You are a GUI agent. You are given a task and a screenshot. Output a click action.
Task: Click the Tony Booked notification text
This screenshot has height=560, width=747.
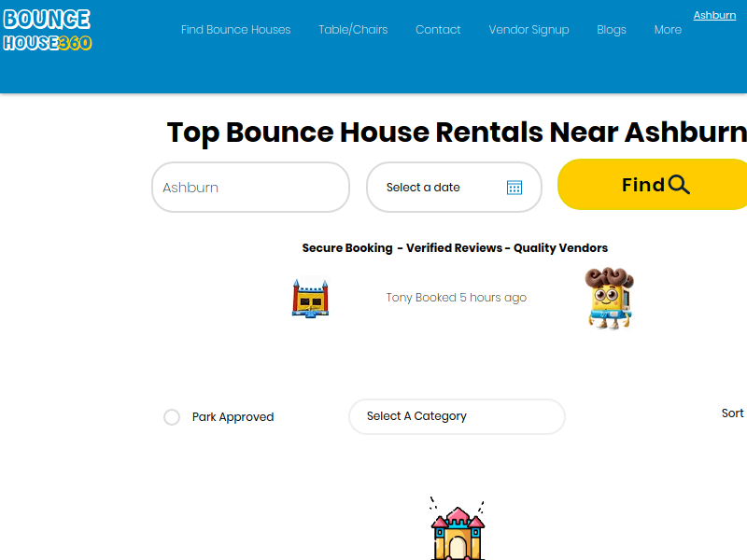click(457, 297)
